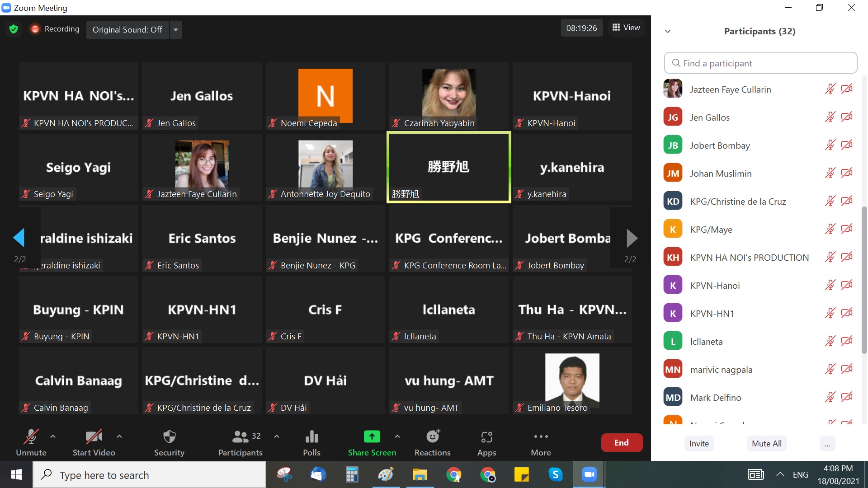Toggle video for marivic nagpala in list
Screen dimensions: 868x488
tap(847, 369)
